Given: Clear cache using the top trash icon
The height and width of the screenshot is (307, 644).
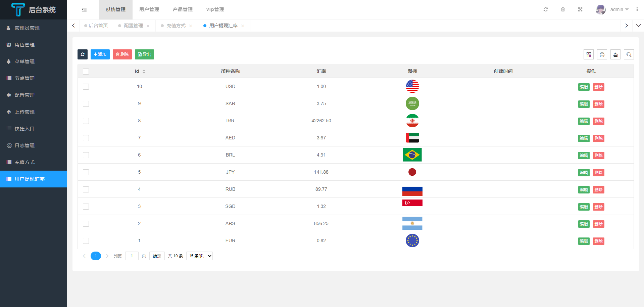Looking at the screenshot, I should 563,9.
